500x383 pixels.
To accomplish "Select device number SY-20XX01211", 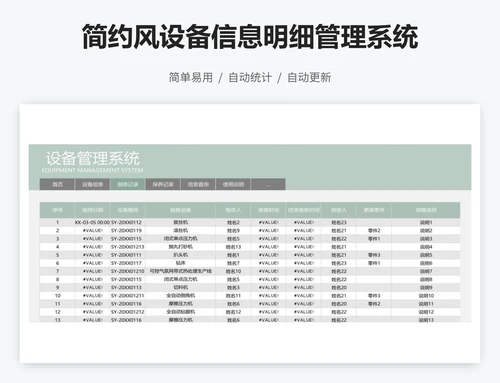I will coord(128,296).
